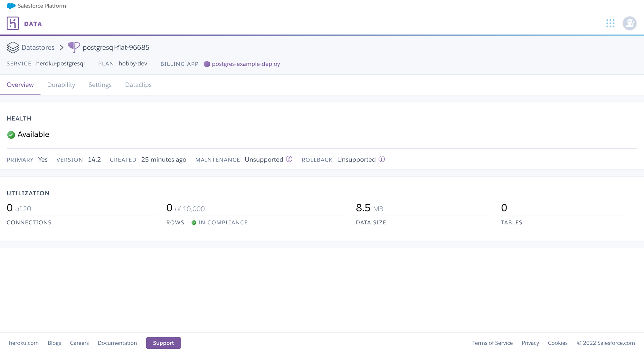644x352 pixels.
Task: Open the Cookies footer link
Action: (558, 343)
